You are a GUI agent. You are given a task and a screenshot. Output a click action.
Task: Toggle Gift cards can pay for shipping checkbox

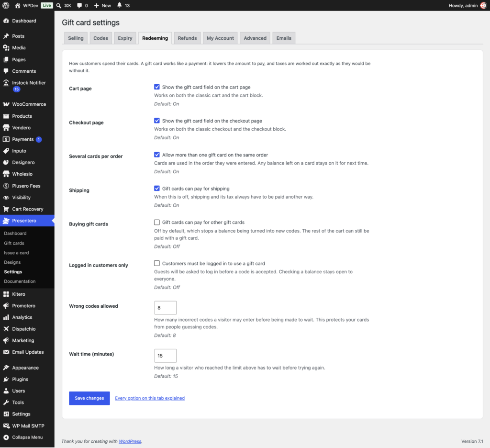pos(157,189)
